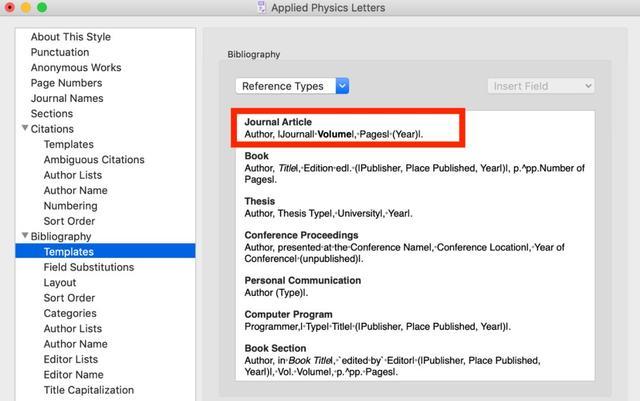Open the Reference Types dropdown
Screen dimensions: 640x401
coord(292,86)
